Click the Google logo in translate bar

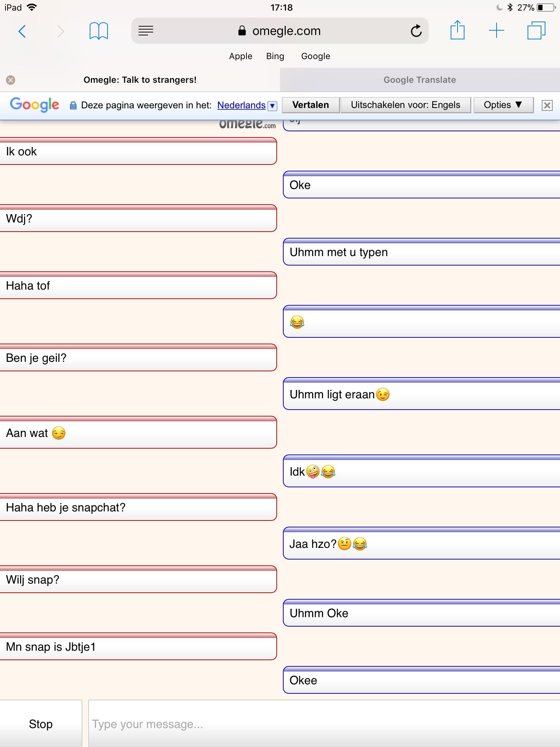click(x=35, y=105)
